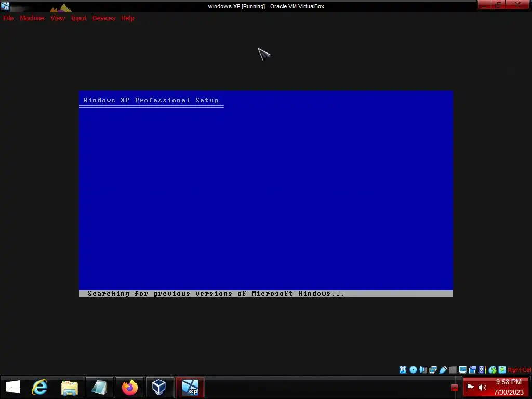Click the display settings status icon
This screenshot has width=532, height=399.
[x=462, y=370]
